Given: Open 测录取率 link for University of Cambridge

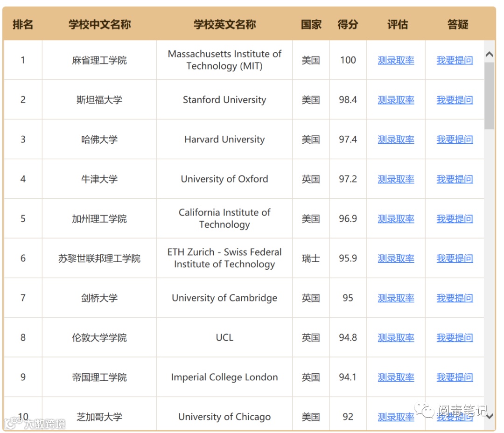Looking at the screenshot, I should click(x=396, y=298).
